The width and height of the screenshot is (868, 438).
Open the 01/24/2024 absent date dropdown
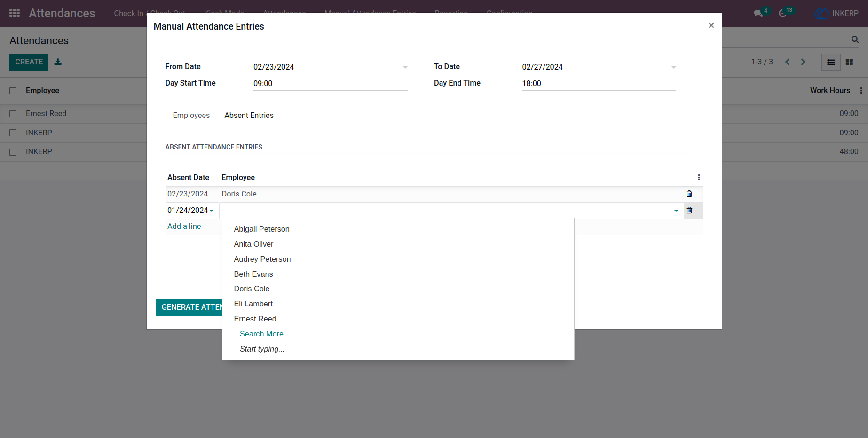pyautogui.click(x=212, y=211)
